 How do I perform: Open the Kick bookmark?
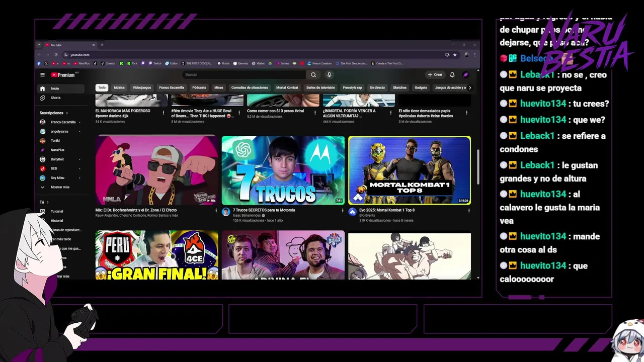[x=132, y=63]
